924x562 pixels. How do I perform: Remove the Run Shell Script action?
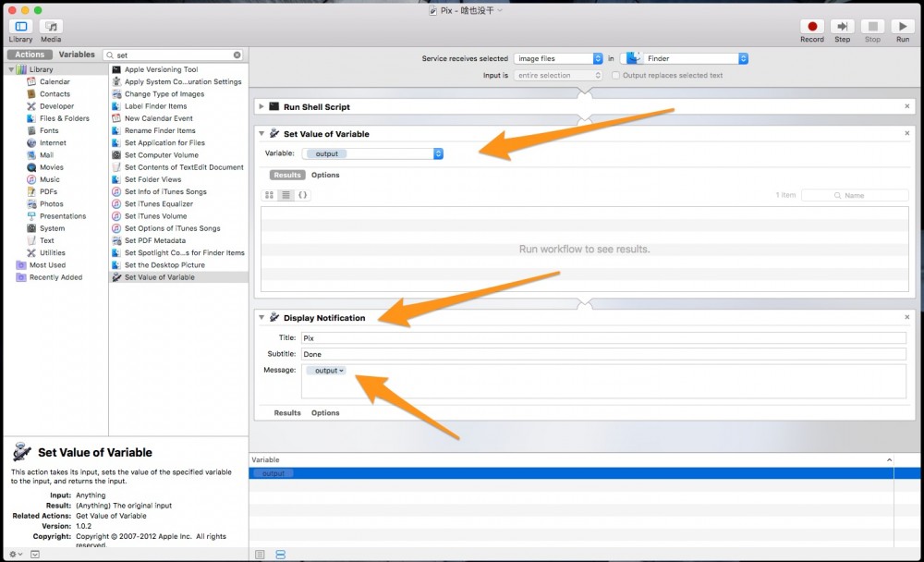tap(906, 106)
